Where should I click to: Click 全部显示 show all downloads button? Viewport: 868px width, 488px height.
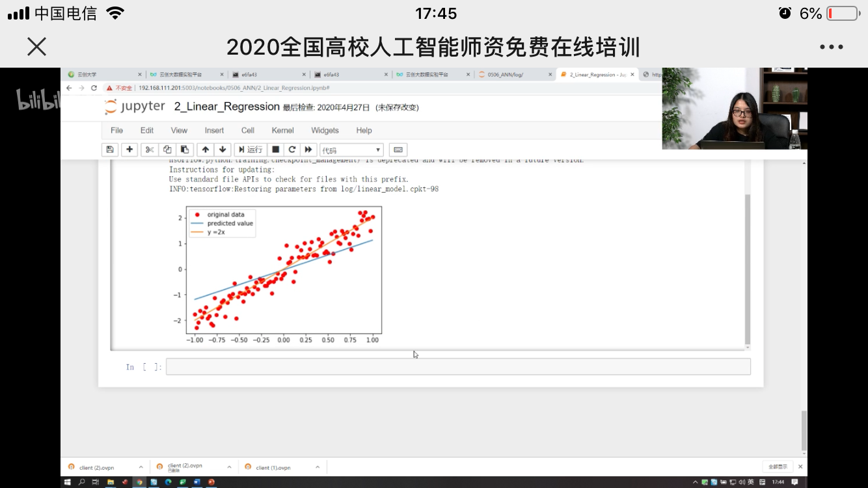778,467
